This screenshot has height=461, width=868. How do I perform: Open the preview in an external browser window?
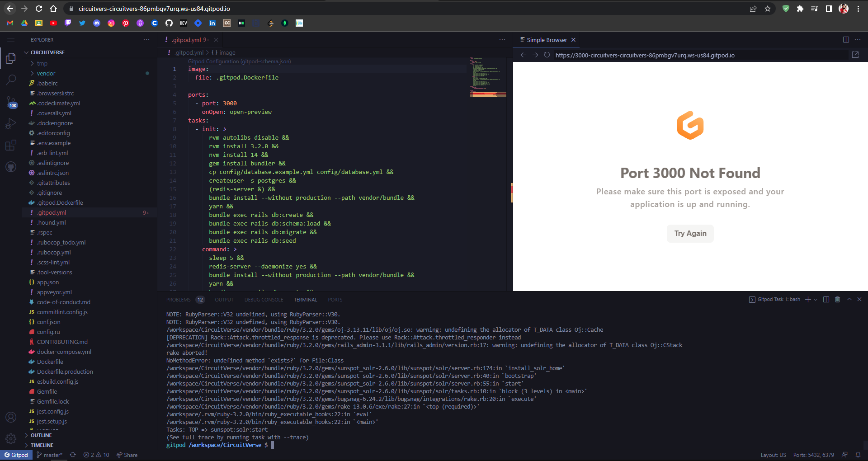pos(855,55)
